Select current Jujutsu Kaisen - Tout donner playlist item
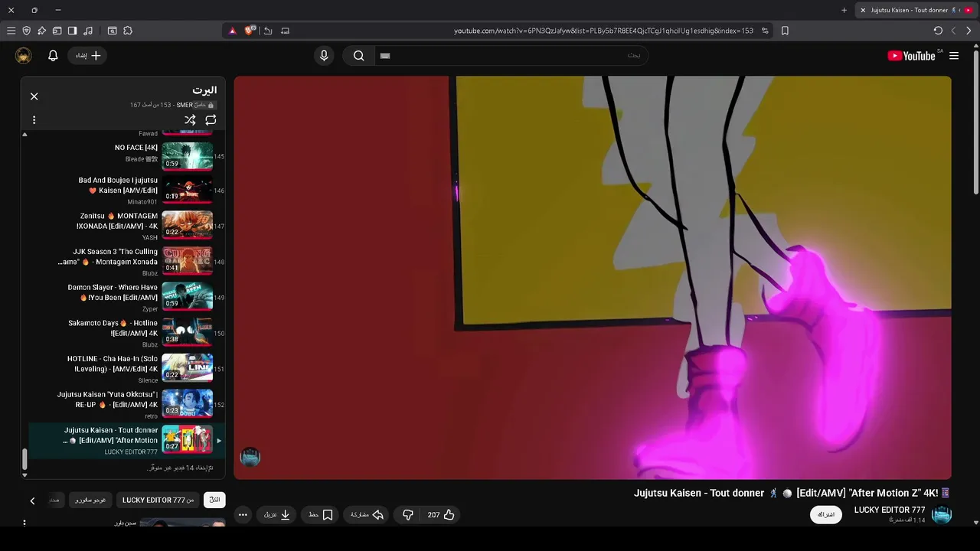 pos(126,441)
